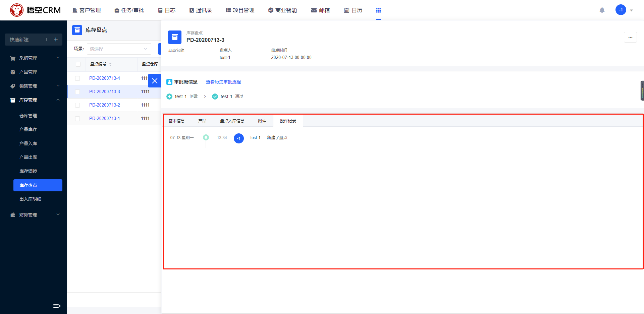Open record PD-20200713-3 in the list
Viewport: 644px width, 314px height.
tap(105, 91)
